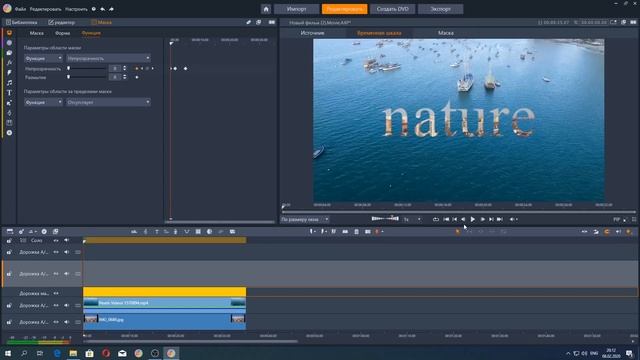This screenshot has width=640, height=360.
Task: Click the pen icon in mask panel header
Action: 249,22
